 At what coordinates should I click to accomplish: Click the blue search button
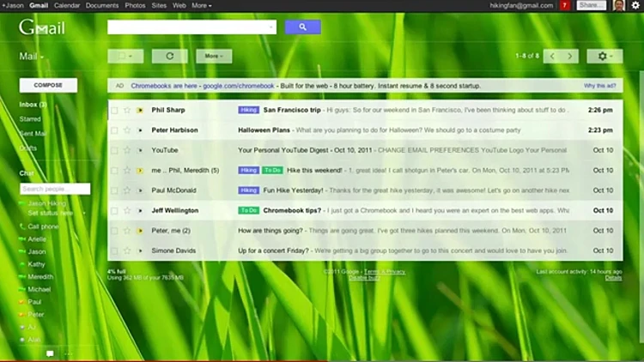coord(303,27)
